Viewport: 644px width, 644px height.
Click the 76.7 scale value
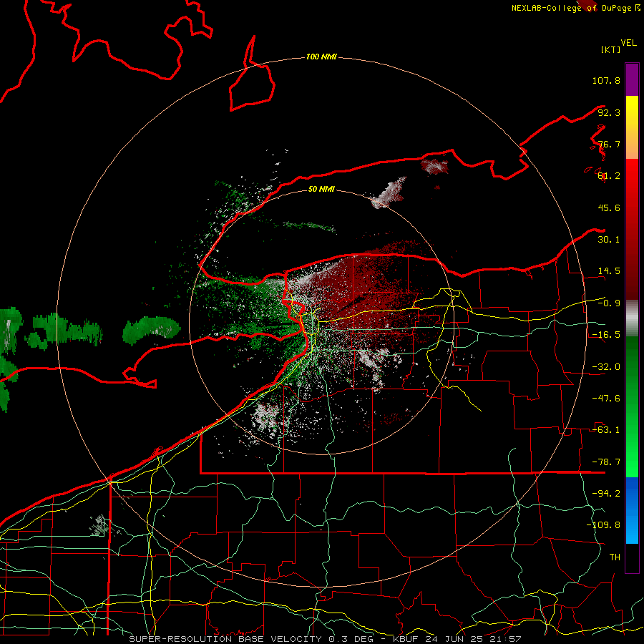[x=609, y=144]
